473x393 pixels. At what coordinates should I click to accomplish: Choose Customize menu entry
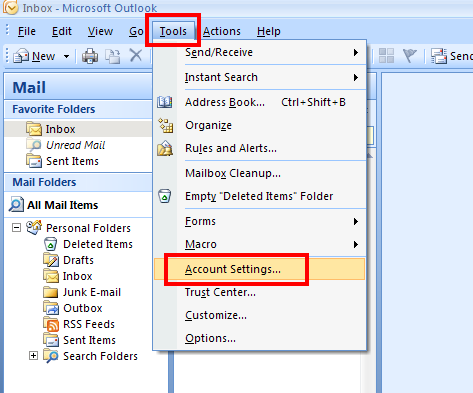point(259,315)
